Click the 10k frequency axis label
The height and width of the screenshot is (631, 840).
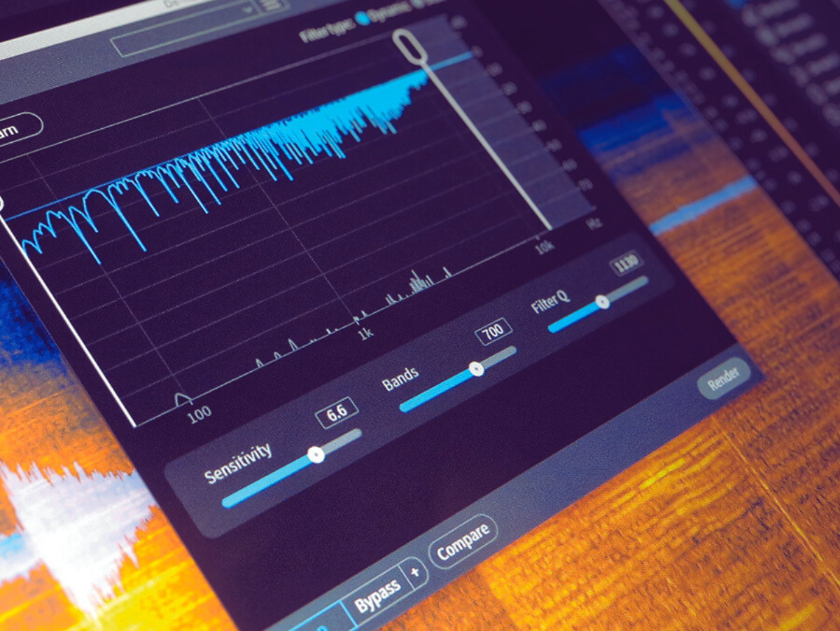pyautogui.click(x=545, y=247)
